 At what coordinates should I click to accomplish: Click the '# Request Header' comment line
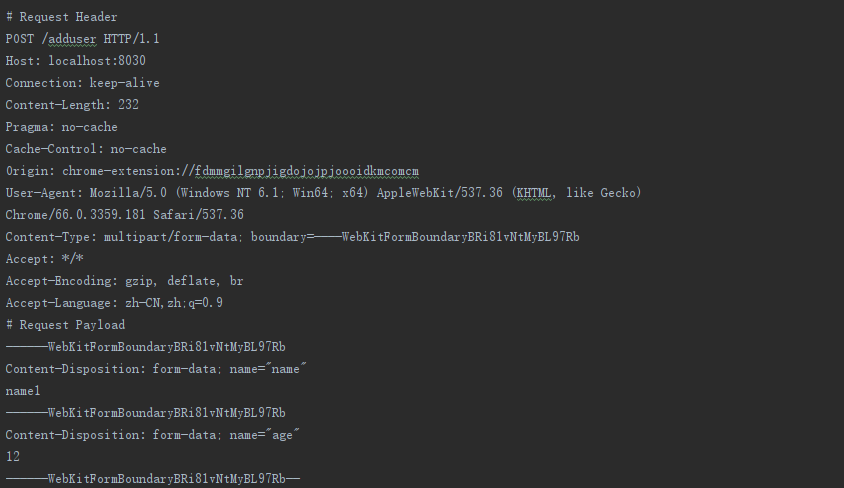pos(61,17)
